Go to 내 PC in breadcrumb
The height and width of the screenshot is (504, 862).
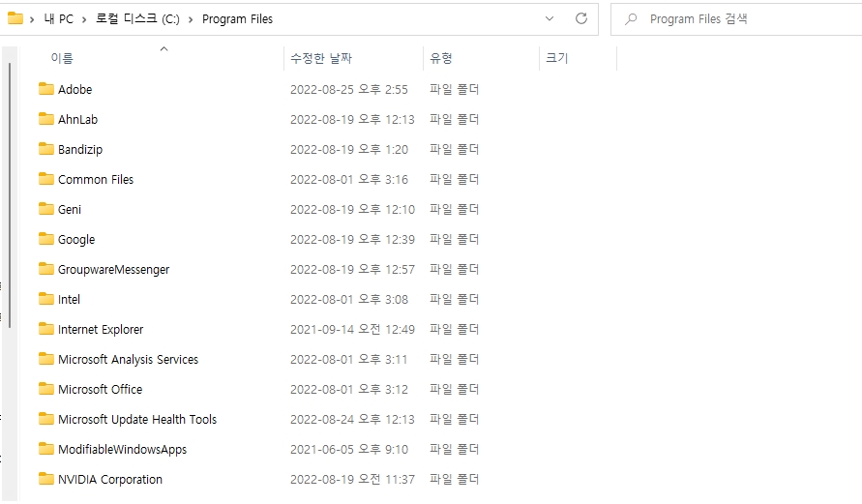tap(58, 19)
